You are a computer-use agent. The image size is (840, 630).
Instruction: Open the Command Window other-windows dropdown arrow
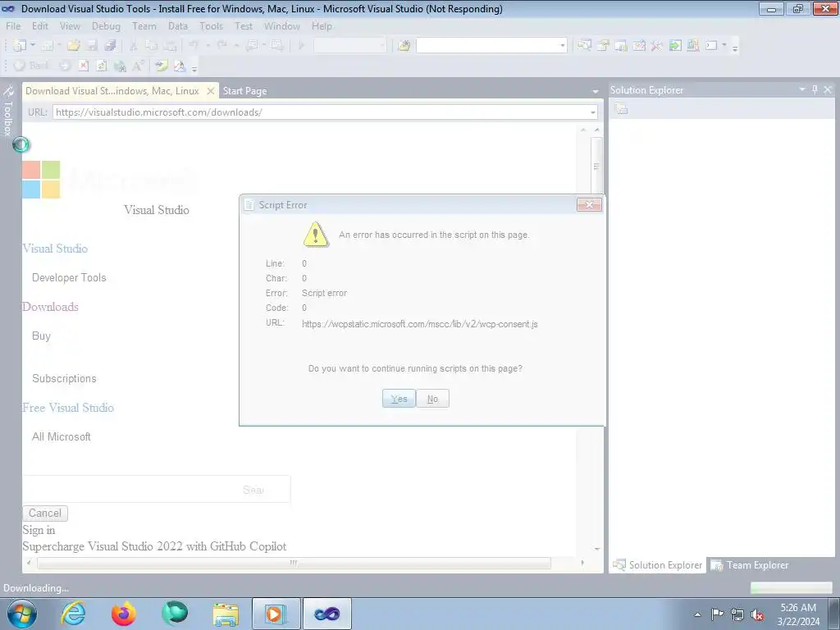pos(724,46)
